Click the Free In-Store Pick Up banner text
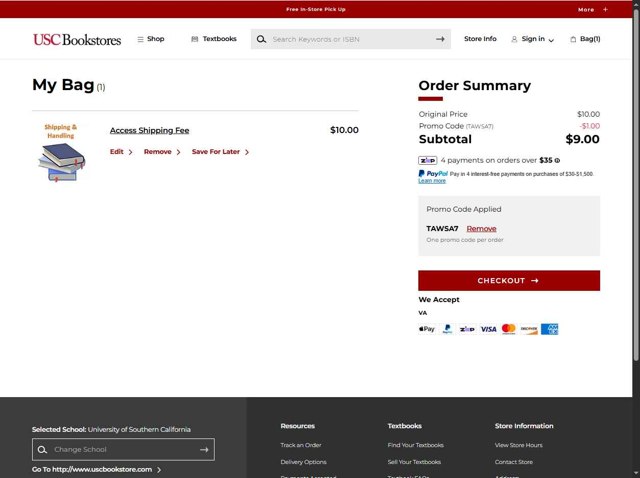This screenshot has width=640, height=478. (x=316, y=9)
